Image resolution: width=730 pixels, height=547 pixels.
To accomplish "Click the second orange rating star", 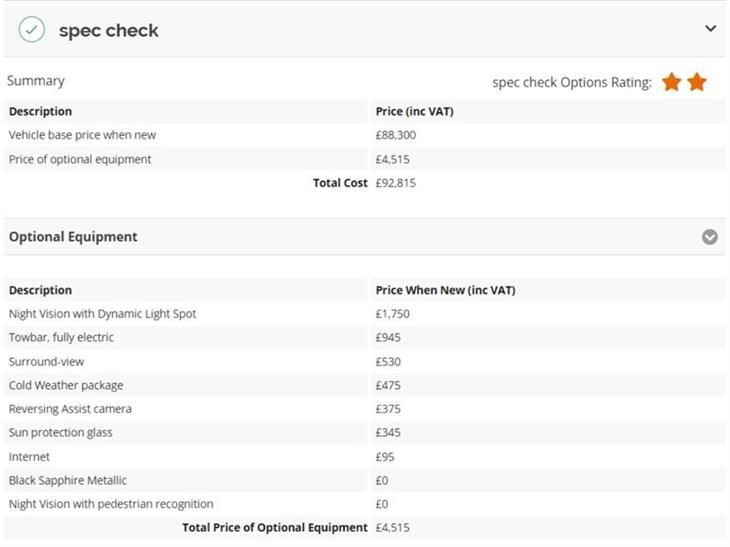I will coord(697,82).
